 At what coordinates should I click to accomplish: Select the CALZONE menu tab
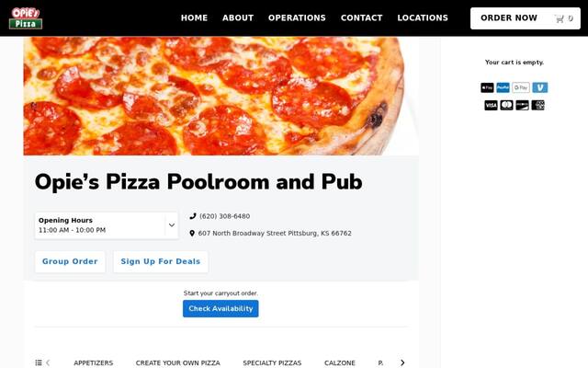coord(340,362)
